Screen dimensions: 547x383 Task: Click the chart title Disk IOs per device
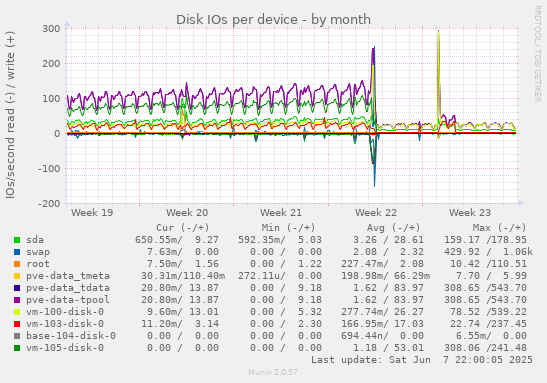click(x=273, y=20)
